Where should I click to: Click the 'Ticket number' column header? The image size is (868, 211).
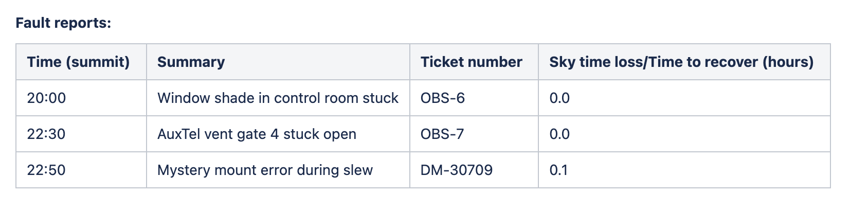point(471,62)
